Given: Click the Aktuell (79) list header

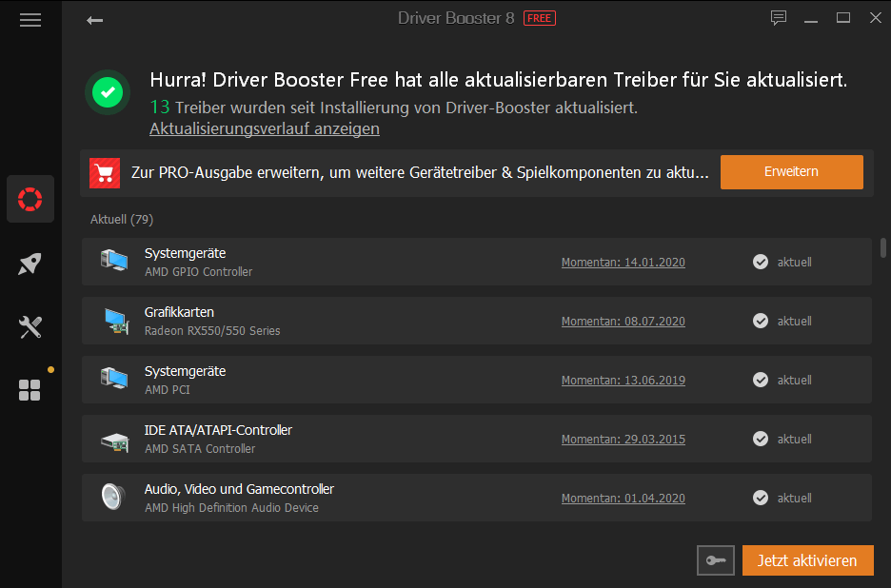Looking at the screenshot, I should coord(122,219).
